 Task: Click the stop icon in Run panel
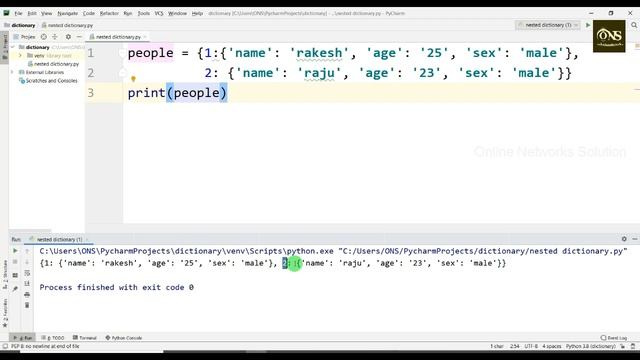point(15,262)
